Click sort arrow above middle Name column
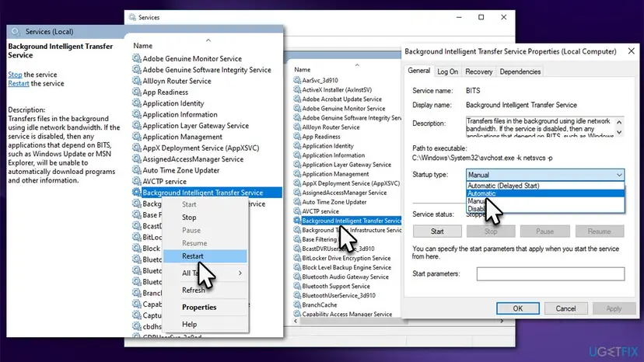The width and height of the screenshot is (644, 362). [357, 64]
